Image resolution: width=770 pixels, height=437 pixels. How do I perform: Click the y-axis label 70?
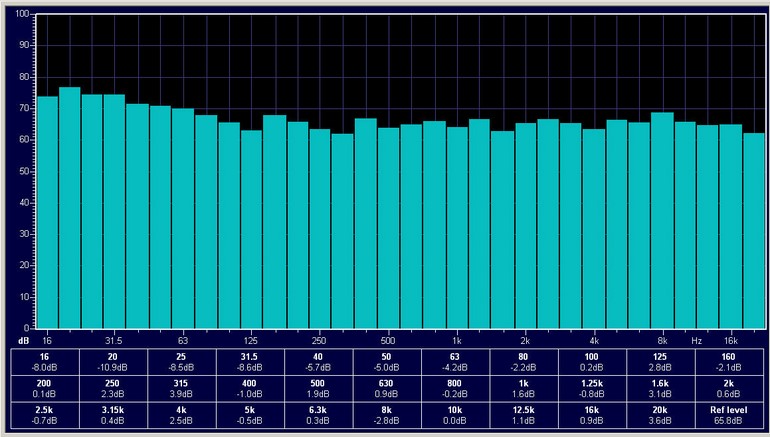[25, 108]
